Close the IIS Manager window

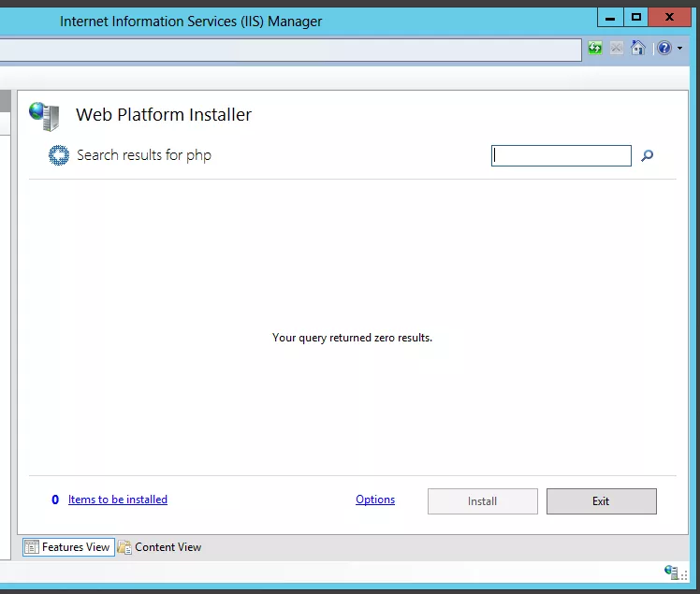(669, 18)
